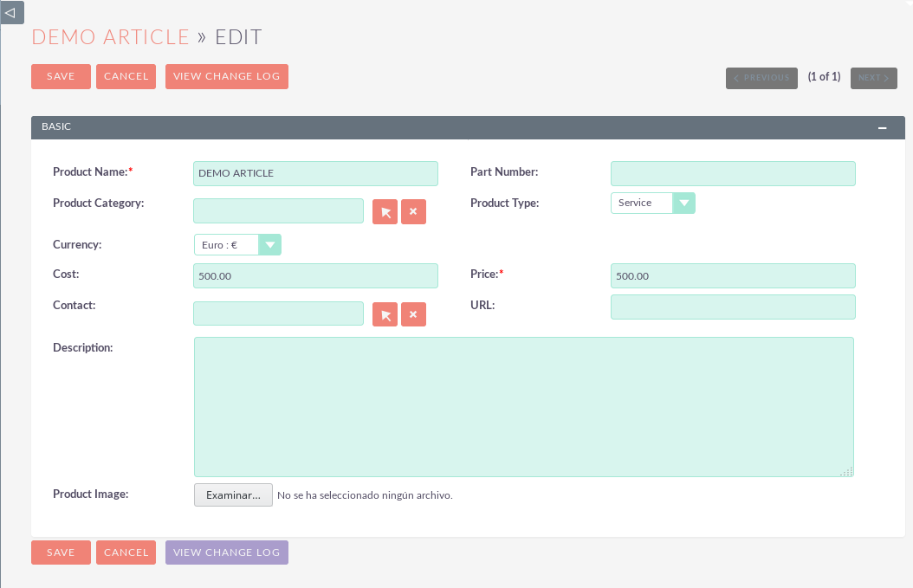Click the DEMO ARTICLE breadcrumb link
Screen dimensions: 913x588
point(110,36)
